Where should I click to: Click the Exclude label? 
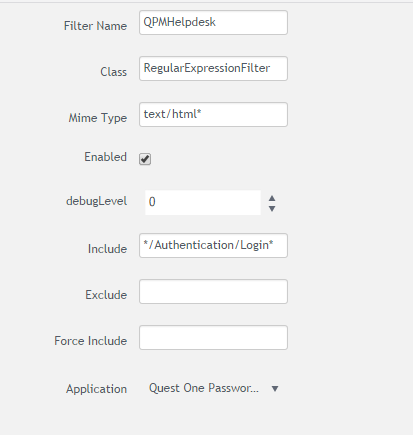pyautogui.click(x=106, y=295)
